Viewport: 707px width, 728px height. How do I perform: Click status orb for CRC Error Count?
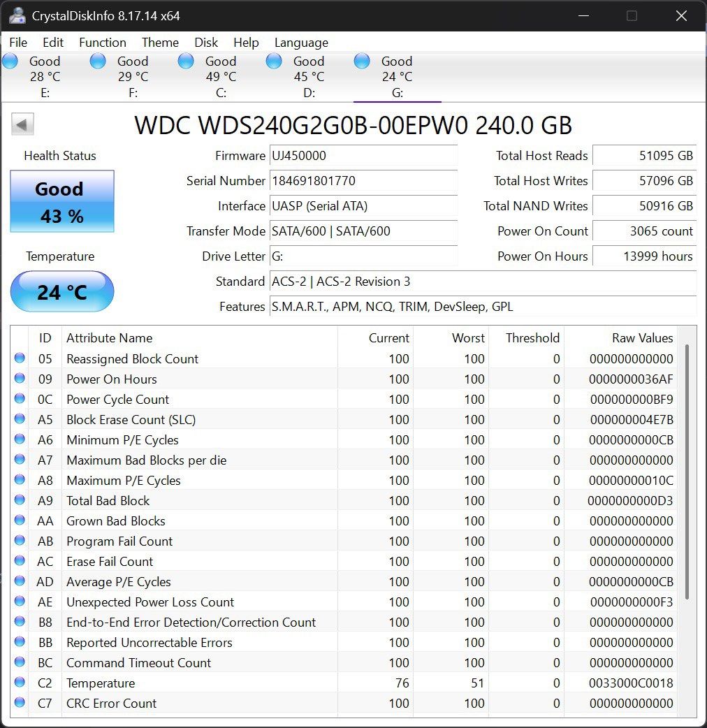(20, 704)
